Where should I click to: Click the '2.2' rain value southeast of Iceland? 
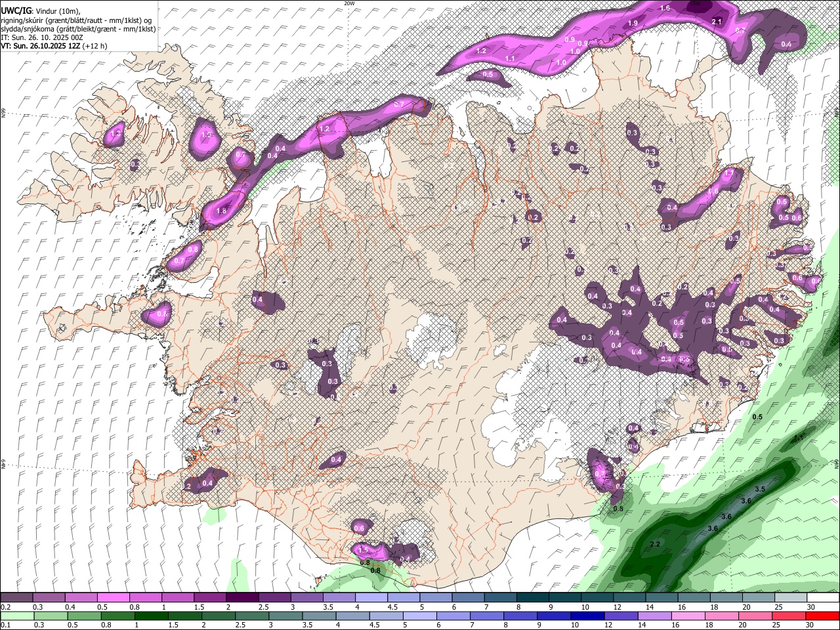click(654, 545)
